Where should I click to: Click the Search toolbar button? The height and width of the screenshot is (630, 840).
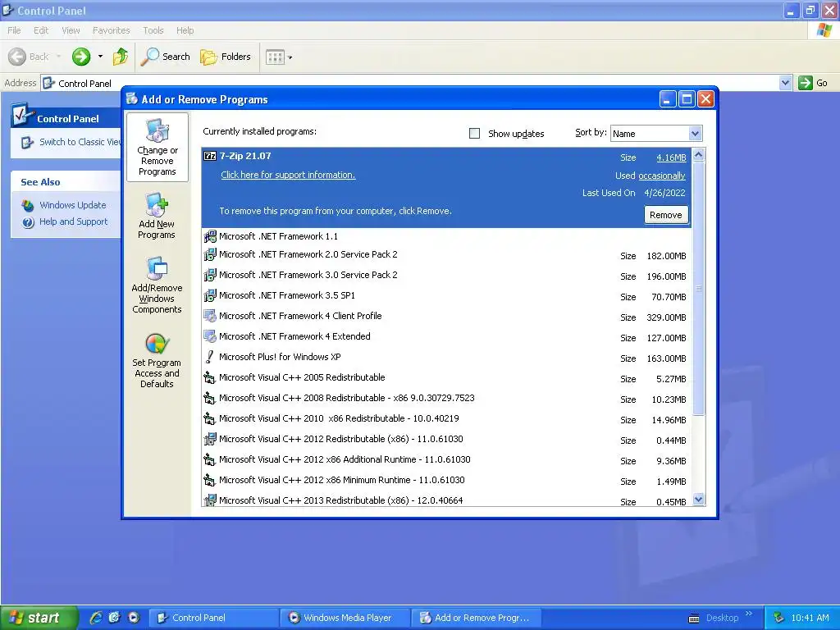pos(165,57)
